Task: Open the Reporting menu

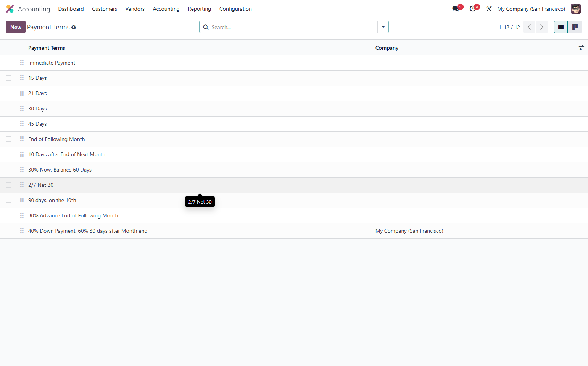Action: click(x=200, y=9)
